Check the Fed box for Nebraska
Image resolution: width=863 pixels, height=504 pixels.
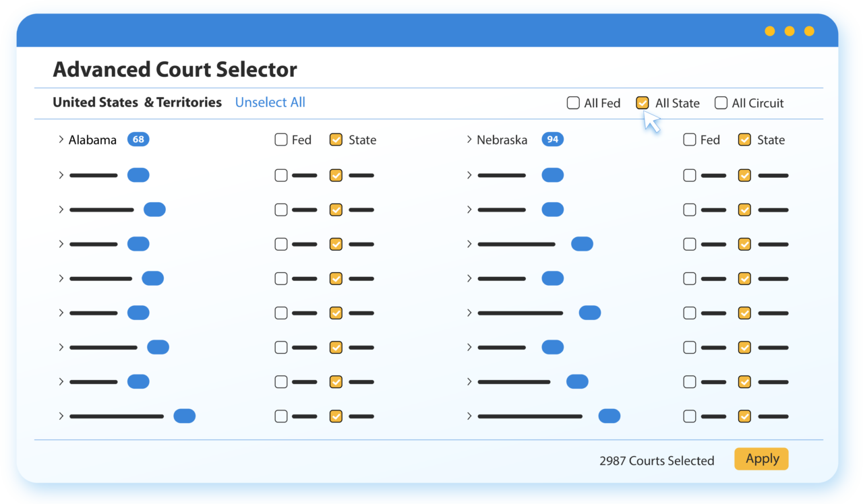tap(689, 140)
